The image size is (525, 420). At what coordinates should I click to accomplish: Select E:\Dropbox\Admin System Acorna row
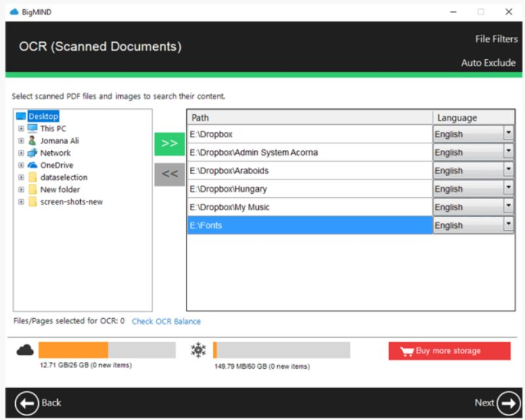[309, 152]
